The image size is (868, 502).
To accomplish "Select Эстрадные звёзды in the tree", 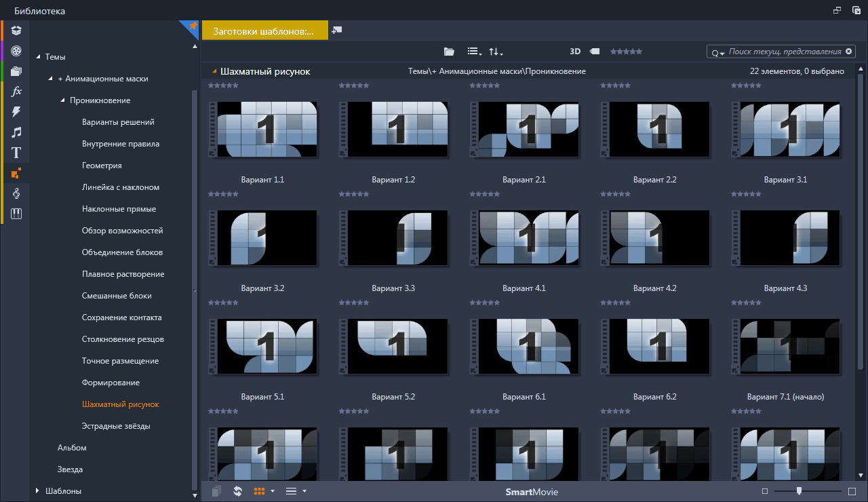I will click(x=116, y=426).
